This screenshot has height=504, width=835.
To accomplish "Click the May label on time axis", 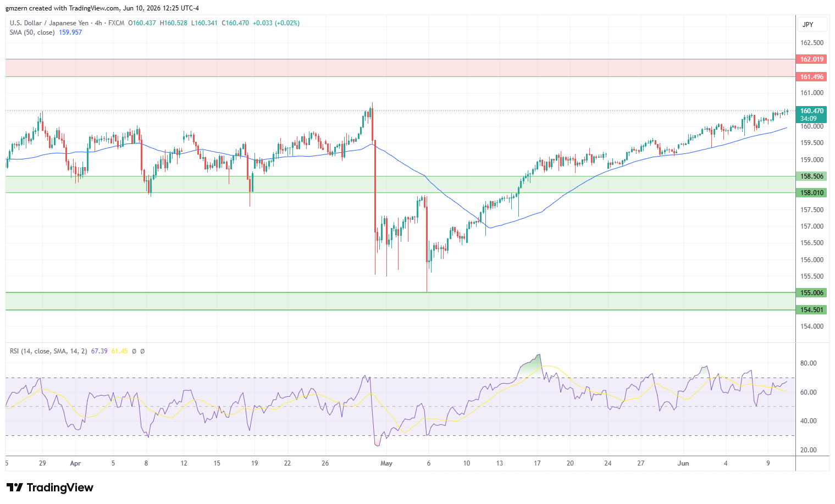I will pos(386,463).
